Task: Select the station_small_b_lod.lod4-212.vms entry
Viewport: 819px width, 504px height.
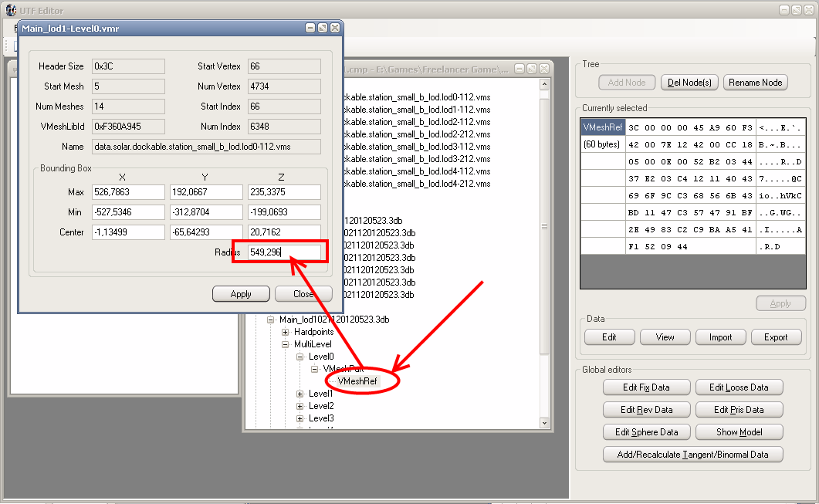Action: (418, 184)
